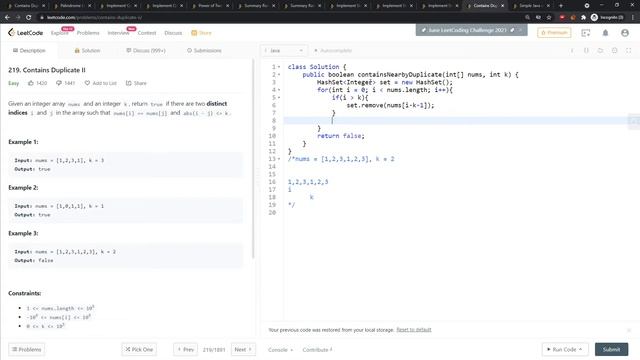Open the Contest menu item

[x=147, y=33]
